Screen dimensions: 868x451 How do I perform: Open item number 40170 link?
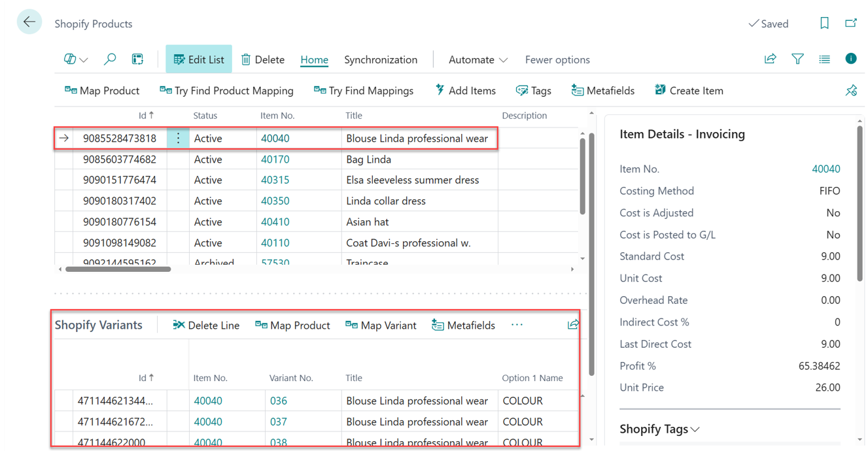275,159
